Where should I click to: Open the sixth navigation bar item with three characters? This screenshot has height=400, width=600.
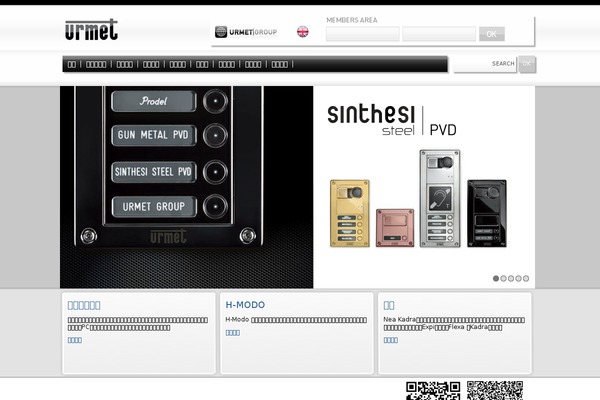202,64
